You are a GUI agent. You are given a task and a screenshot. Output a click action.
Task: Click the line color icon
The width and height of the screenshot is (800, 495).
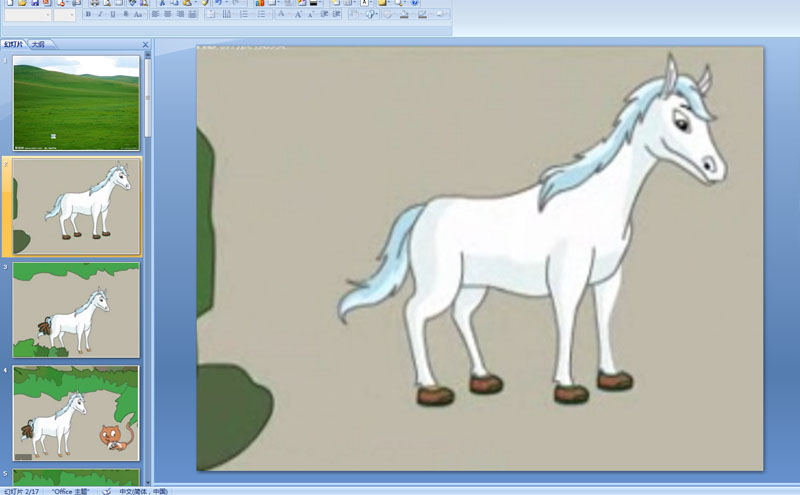click(x=422, y=14)
